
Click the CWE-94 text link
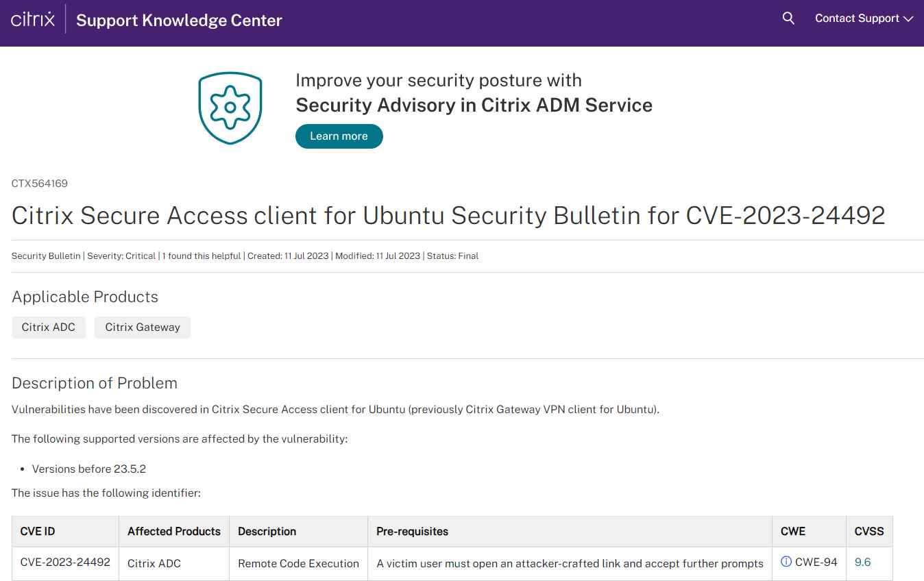click(x=816, y=563)
